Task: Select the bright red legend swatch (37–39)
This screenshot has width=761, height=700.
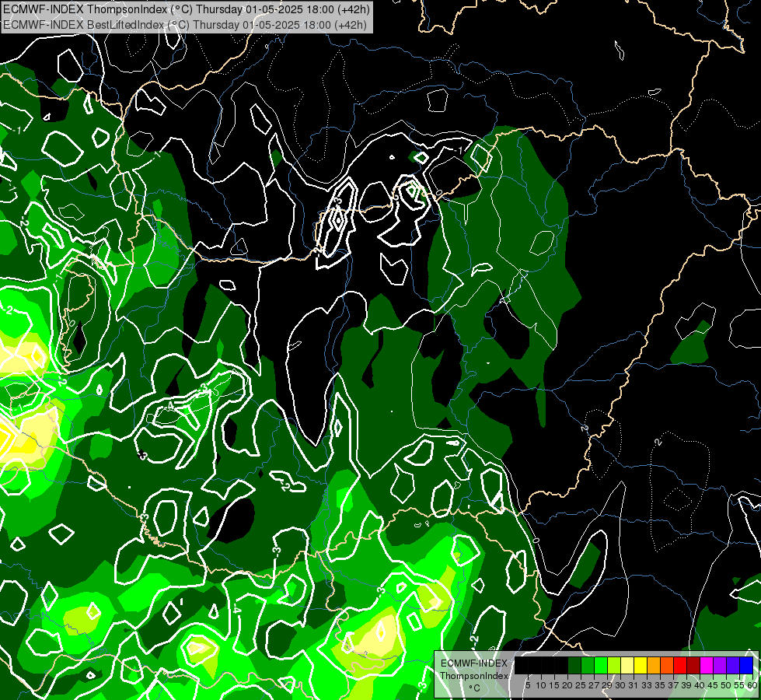Action: click(x=680, y=665)
